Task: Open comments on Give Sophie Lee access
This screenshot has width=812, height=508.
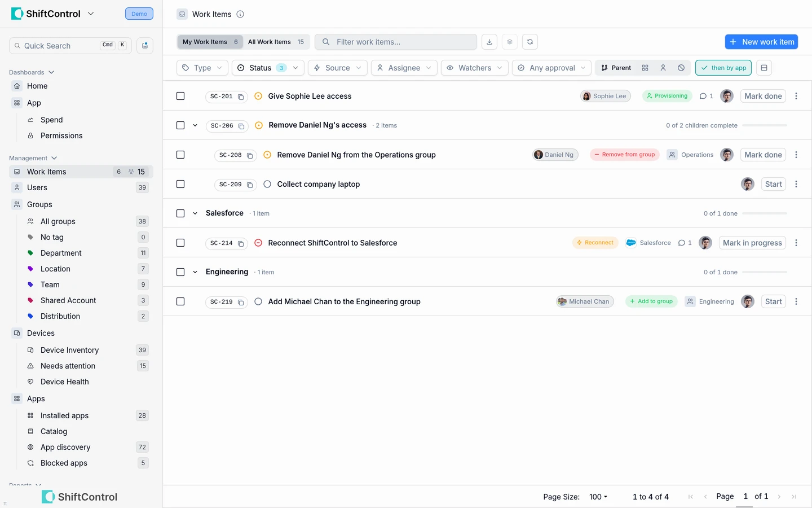Action: click(x=707, y=96)
